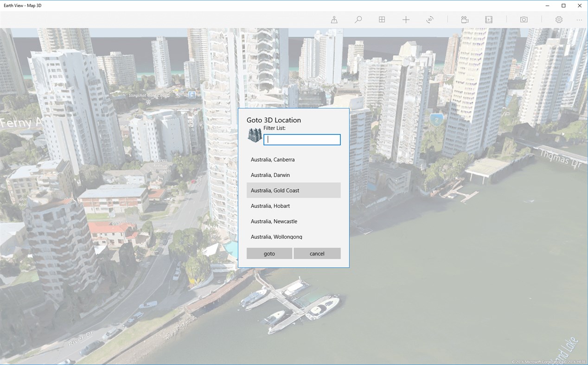Viewport: 588px width, 365px height.
Task: Take a screenshot with the camera icon
Action: coord(524,19)
